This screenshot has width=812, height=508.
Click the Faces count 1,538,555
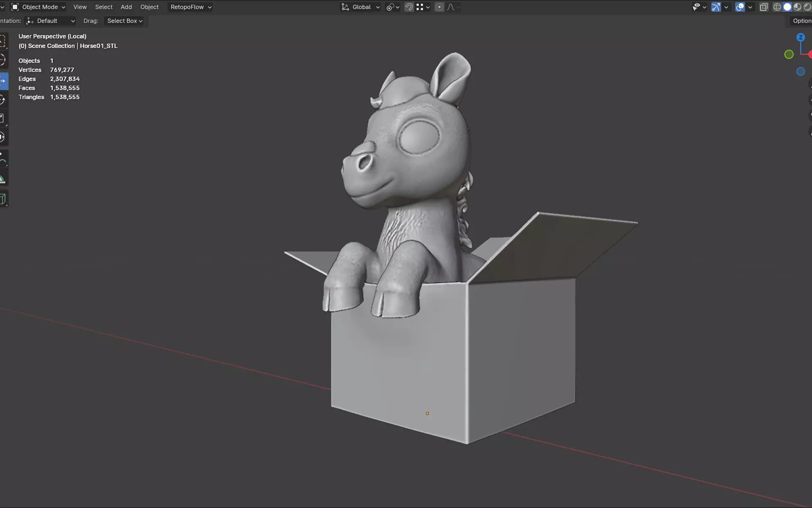pyautogui.click(x=65, y=88)
